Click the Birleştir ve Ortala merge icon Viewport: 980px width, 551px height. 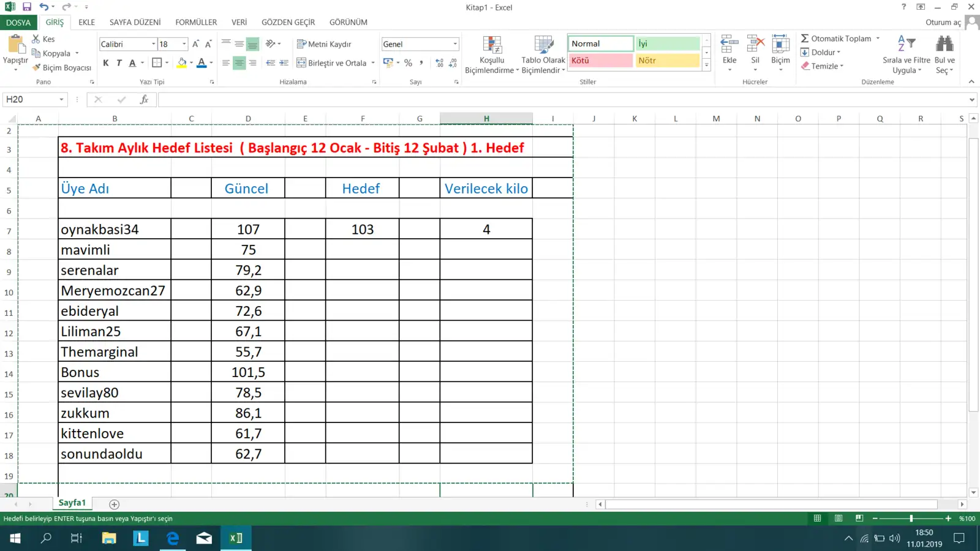coord(301,63)
